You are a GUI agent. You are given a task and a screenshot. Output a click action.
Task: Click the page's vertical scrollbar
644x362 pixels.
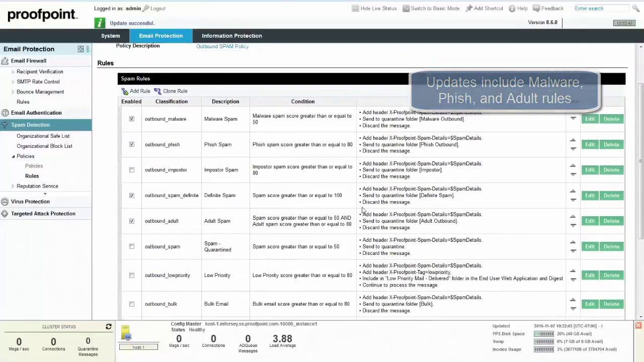(640, 161)
